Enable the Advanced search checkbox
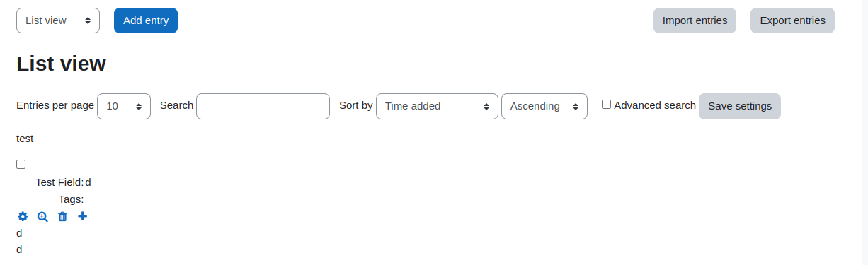This screenshot has height=265, width=868. coord(606,105)
